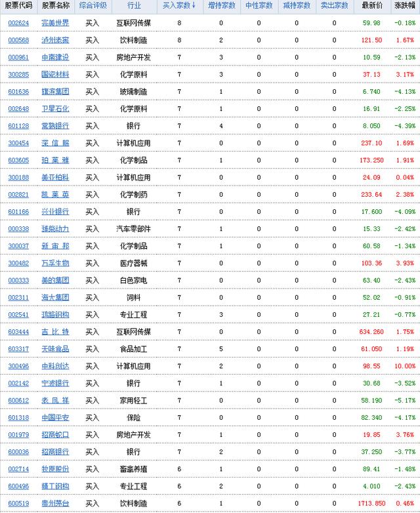Open 牧原股份 stock name link
This screenshot has width=420, height=513.
(55, 469)
